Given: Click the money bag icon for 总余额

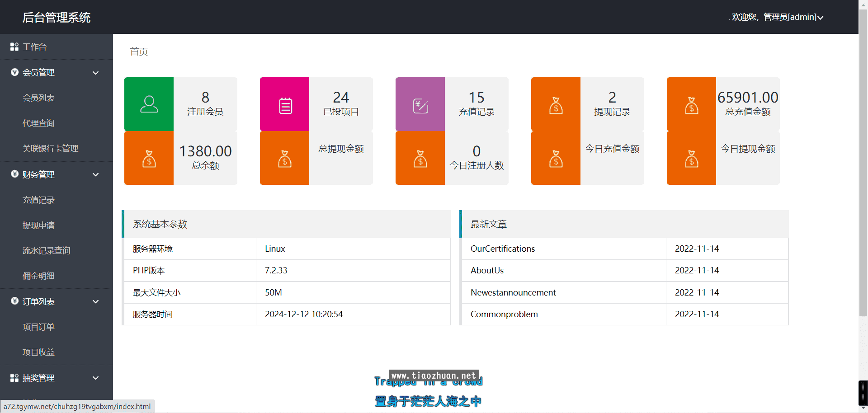Looking at the screenshot, I should [149, 159].
